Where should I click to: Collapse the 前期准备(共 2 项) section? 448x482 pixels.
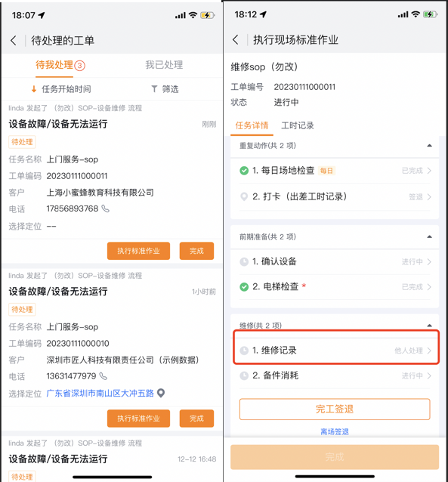tap(430, 236)
